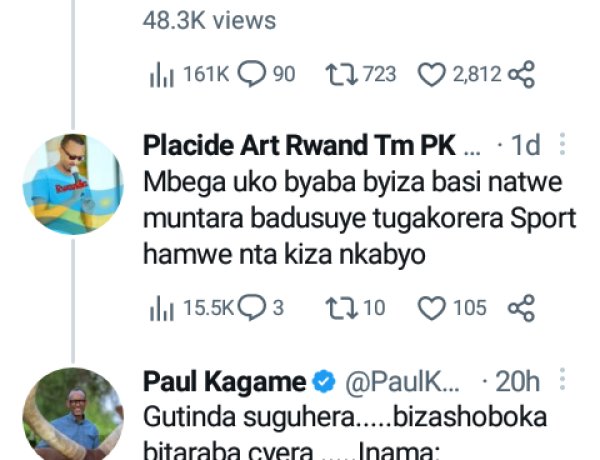Open the @PaulK... handle

click(402, 382)
